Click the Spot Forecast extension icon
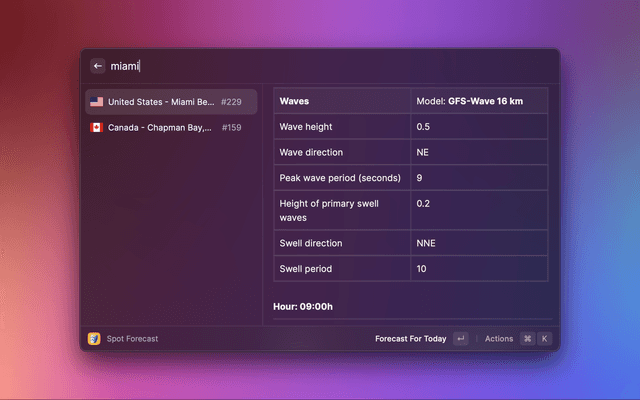640x400 pixels. (94, 339)
